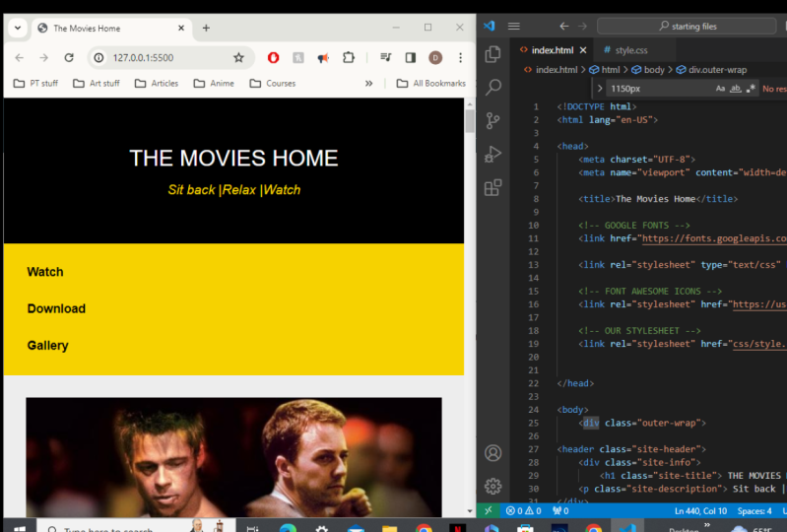Reload the Chrome page
The image size is (787, 532).
[69, 58]
